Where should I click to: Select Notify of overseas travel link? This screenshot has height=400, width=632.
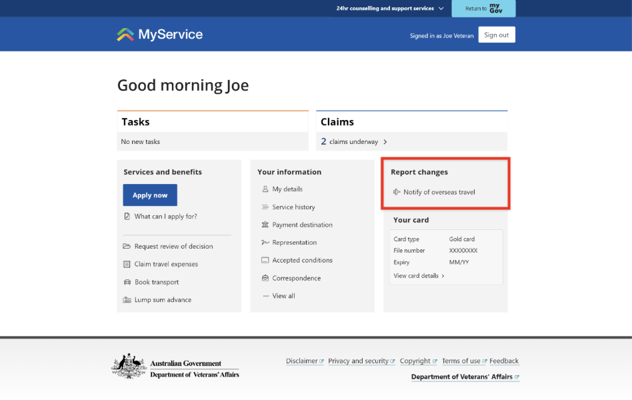tap(439, 192)
